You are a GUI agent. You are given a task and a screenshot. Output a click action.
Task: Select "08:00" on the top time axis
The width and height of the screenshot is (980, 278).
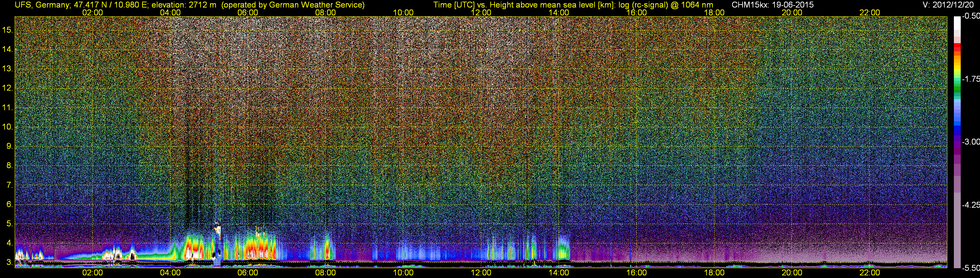click(326, 12)
